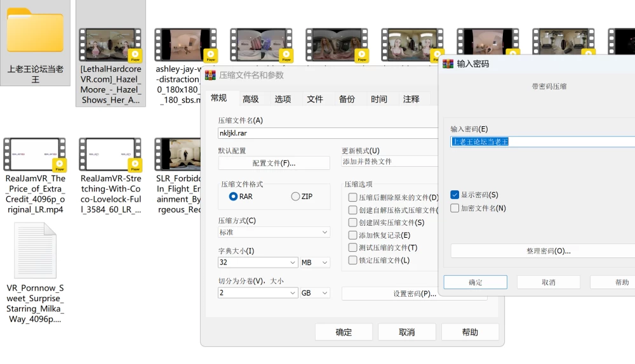
Task: Switch to 高级 tab
Action: coord(251,99)
